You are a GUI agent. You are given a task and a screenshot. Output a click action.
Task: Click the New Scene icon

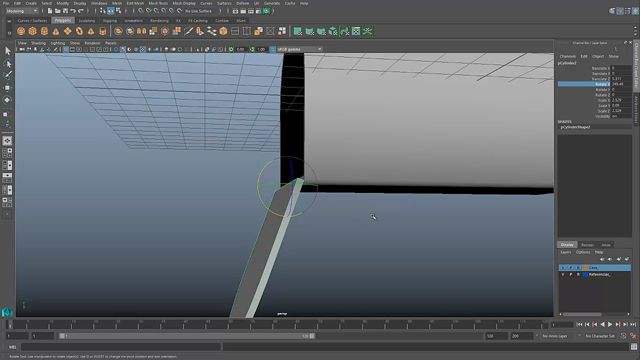coord(50,11)
